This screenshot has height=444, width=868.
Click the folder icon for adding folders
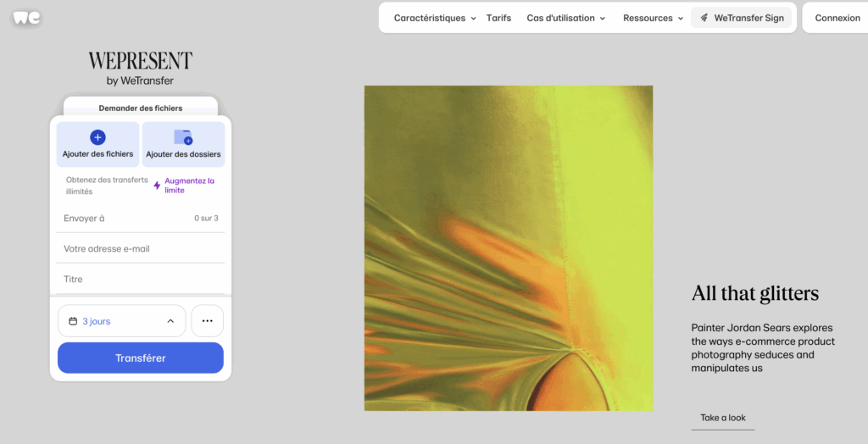(183, 137)
